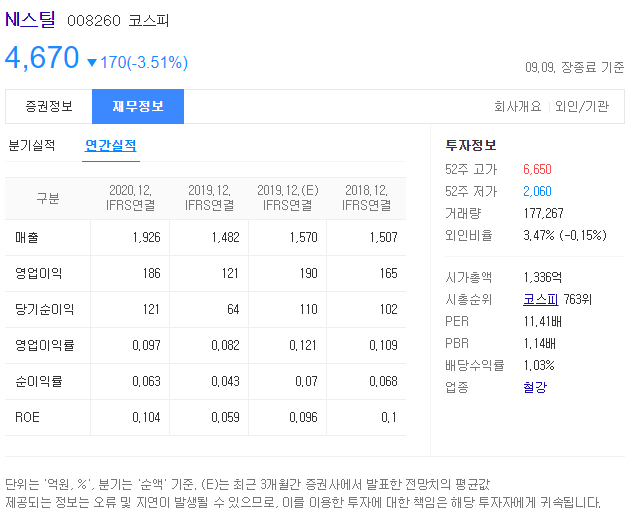Switch to the 증권정보 tab

click(x=49, y=106)
